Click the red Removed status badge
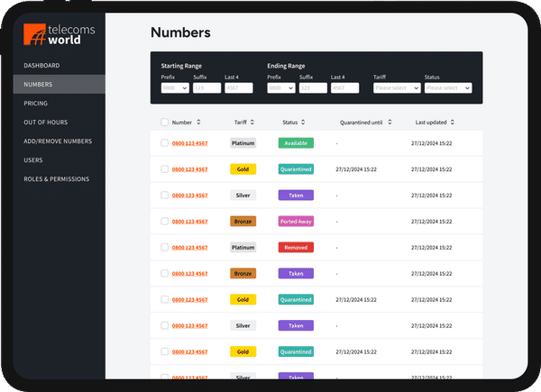541x392 pixels. click(296, 248)
